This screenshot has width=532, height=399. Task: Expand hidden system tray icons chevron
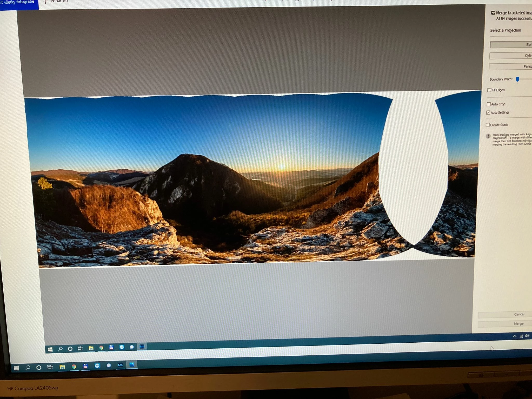click(515, 336)
